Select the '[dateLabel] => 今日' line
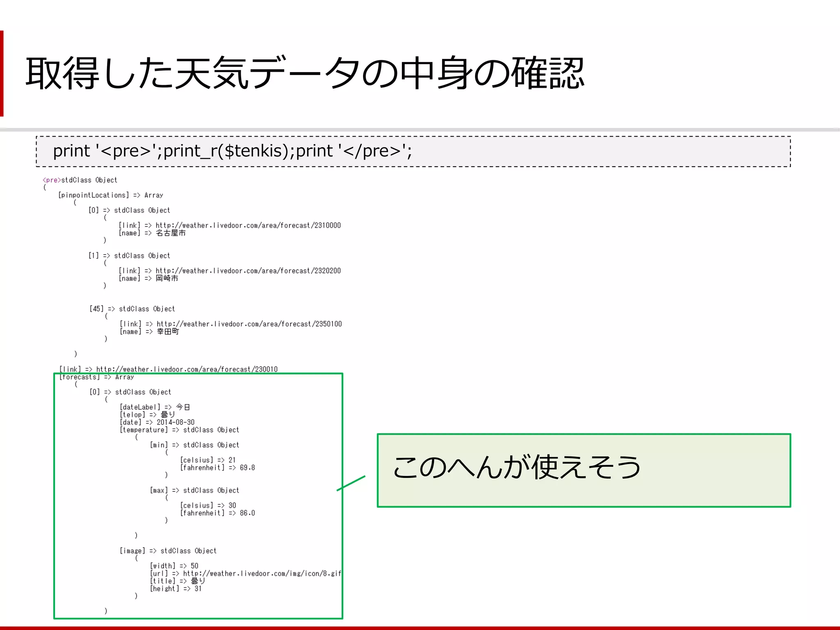840x630 pixels. (x=155, y=407)
